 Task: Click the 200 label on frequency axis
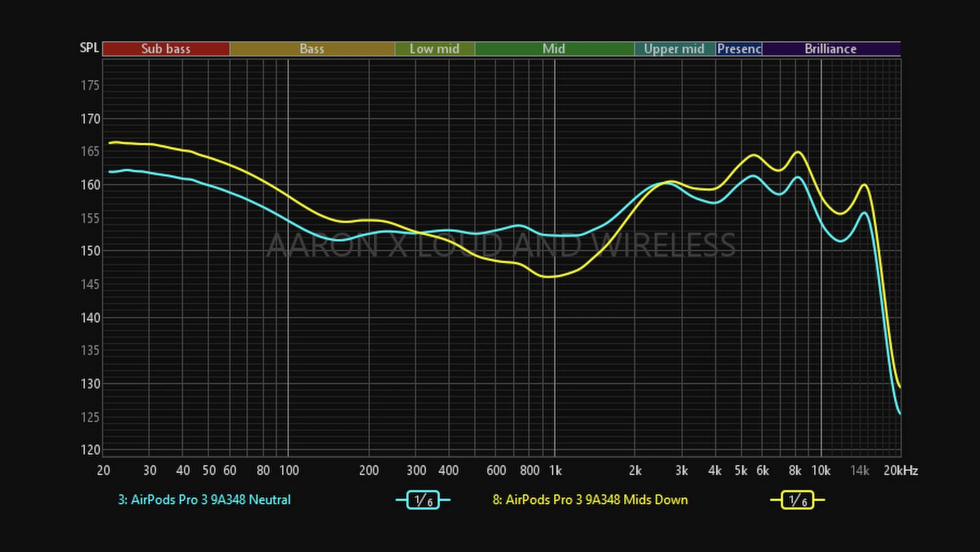[369, 470]
